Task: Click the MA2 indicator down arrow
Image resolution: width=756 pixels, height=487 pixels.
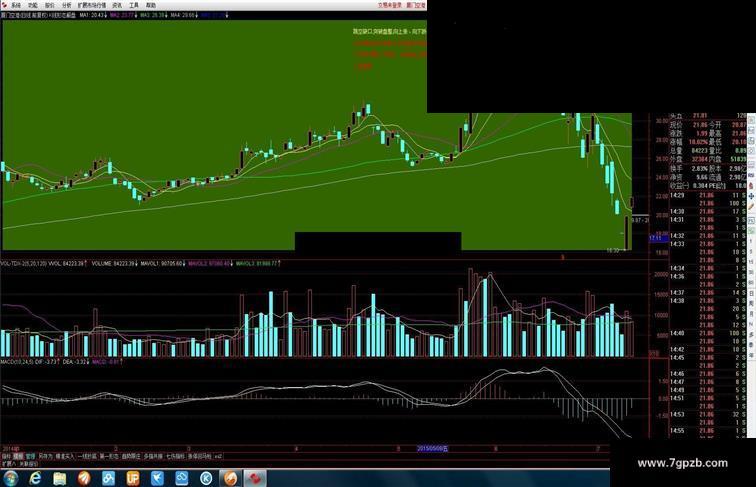Action: pyautogui.click(x=136, y=15)
